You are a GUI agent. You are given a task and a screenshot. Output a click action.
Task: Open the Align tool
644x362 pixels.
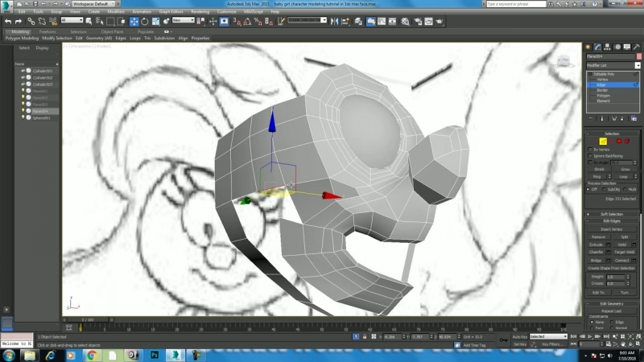coord(345,22)
